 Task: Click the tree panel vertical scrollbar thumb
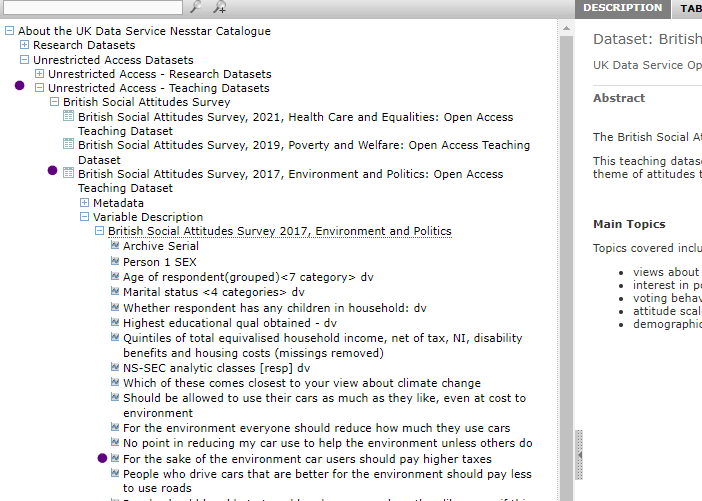566,269
